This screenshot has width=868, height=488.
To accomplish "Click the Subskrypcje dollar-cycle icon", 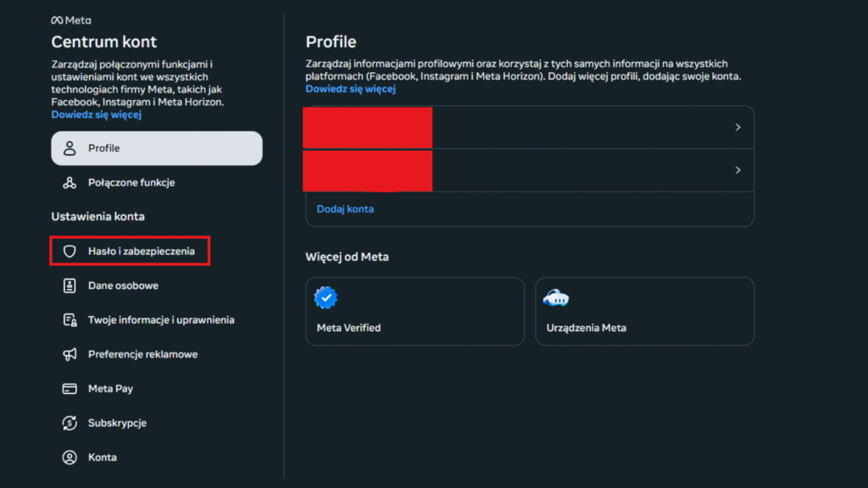I will click(x=70, y=423).
